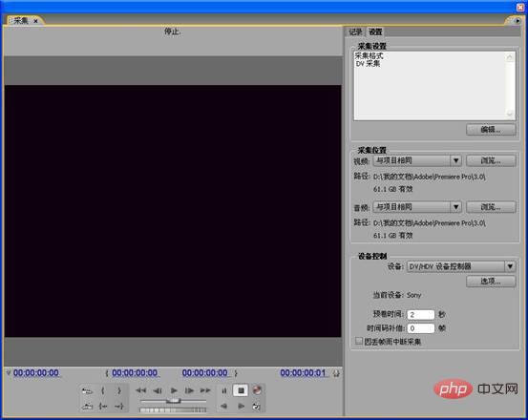
Task: Click the 采集格式 text line
Action: tap(370, 56)
